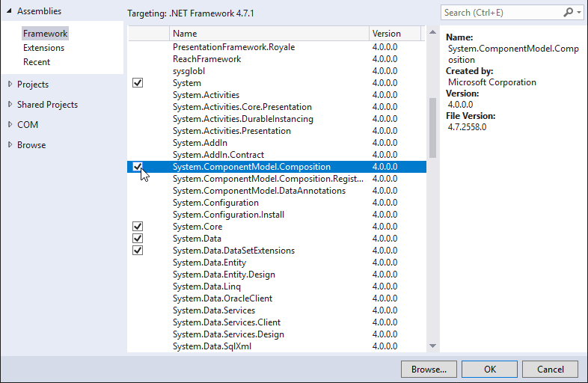Open the search options dropdown arrow
The height and width of the screenshot is (383, 588).
coord(578,13)
